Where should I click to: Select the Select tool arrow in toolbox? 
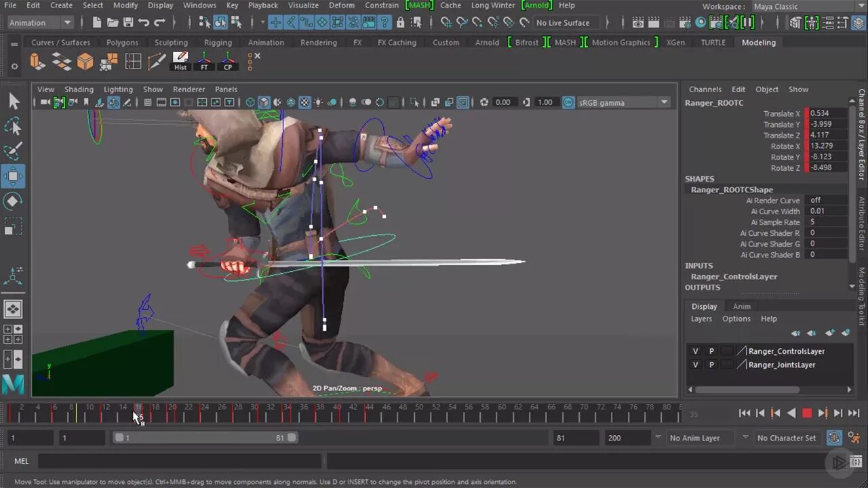tap(14, 102)
